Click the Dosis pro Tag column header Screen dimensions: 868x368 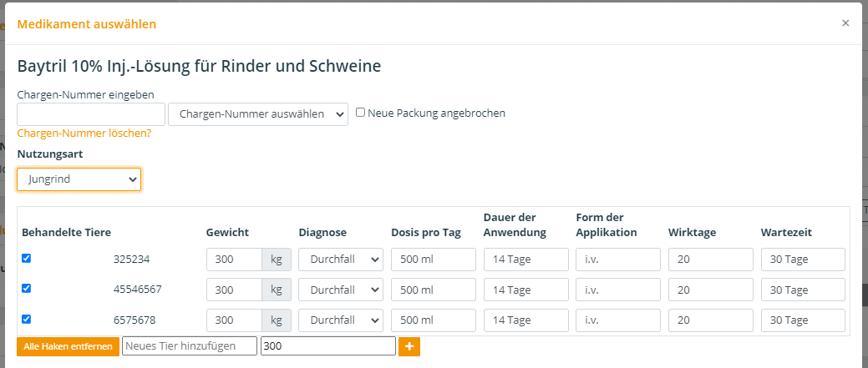[426, 233]
